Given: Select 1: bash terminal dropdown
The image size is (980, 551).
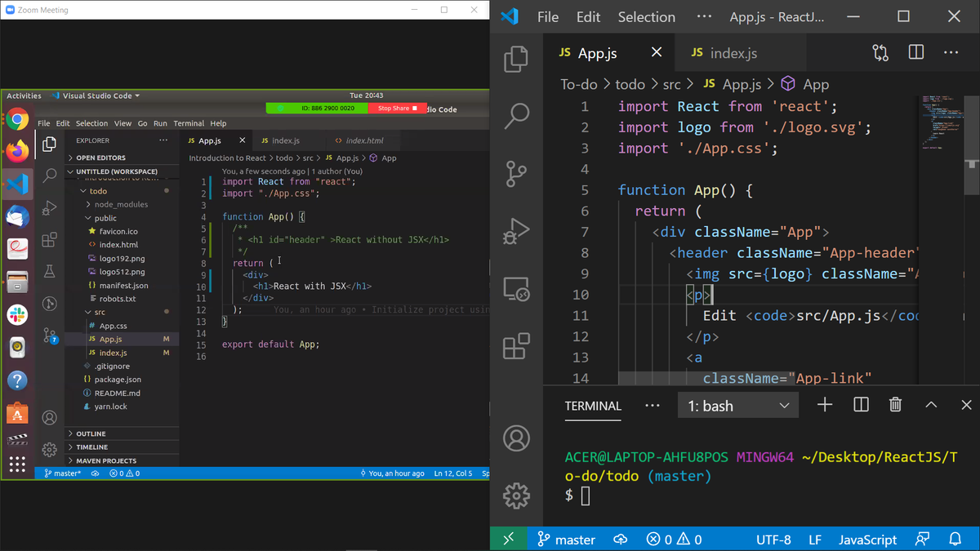Looking at the screenshot, I should (738, 406).
